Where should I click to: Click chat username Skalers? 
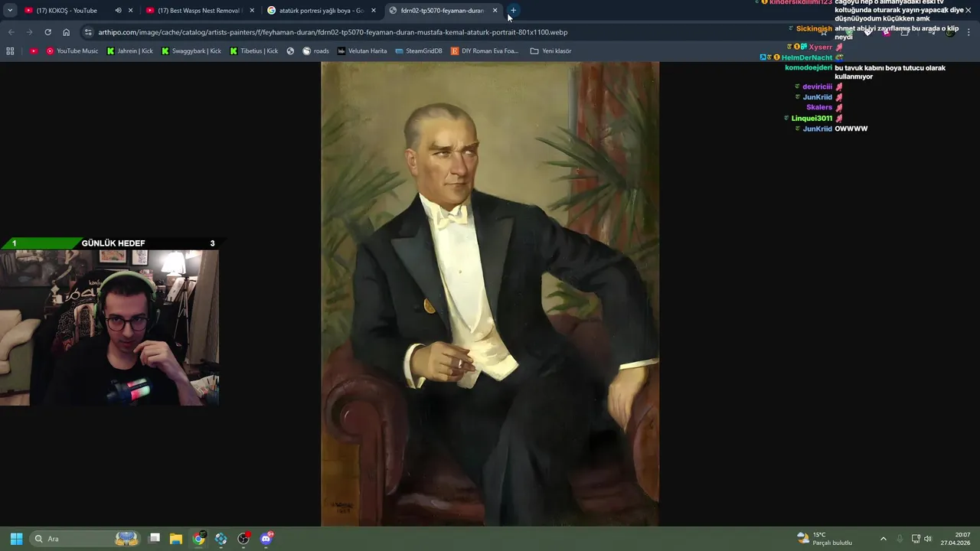point(819,107)
